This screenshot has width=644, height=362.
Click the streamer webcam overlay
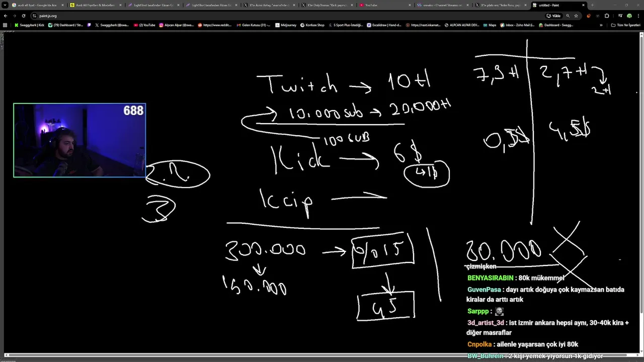pyautogui.click(x=79, y=140)
